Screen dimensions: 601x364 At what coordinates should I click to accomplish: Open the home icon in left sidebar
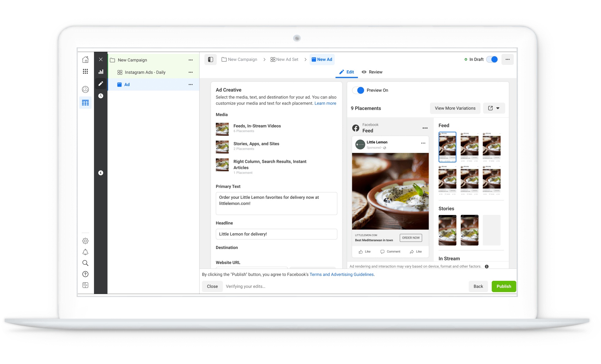pyautogui.click(x=85, y=60)
